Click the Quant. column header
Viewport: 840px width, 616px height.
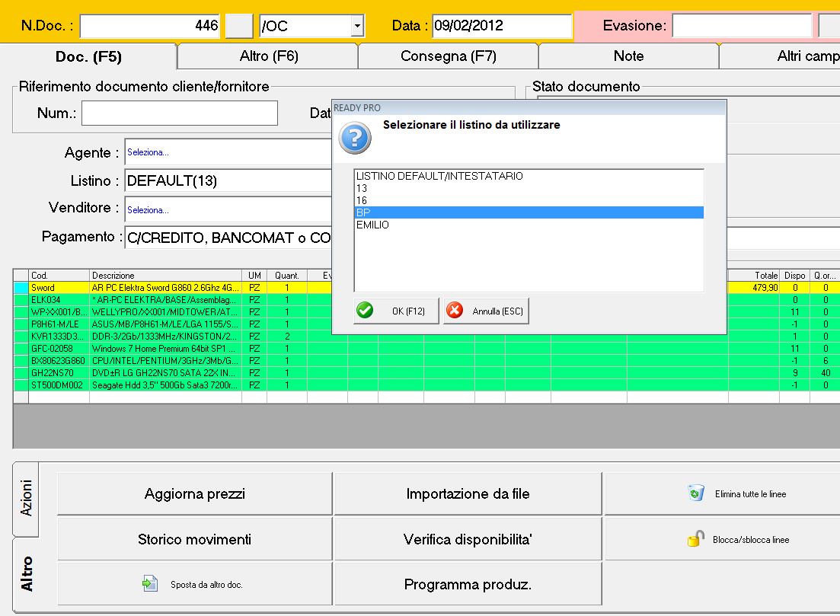[x=287, y=276]
